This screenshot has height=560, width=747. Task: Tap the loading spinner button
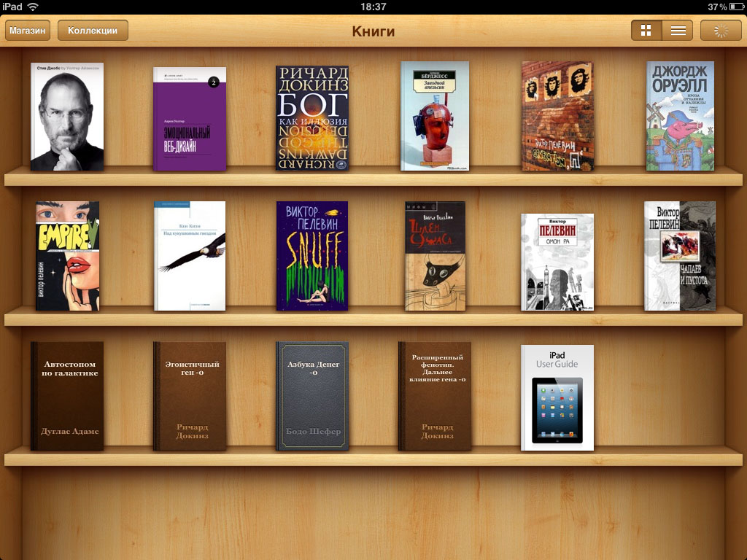(721, 31)
